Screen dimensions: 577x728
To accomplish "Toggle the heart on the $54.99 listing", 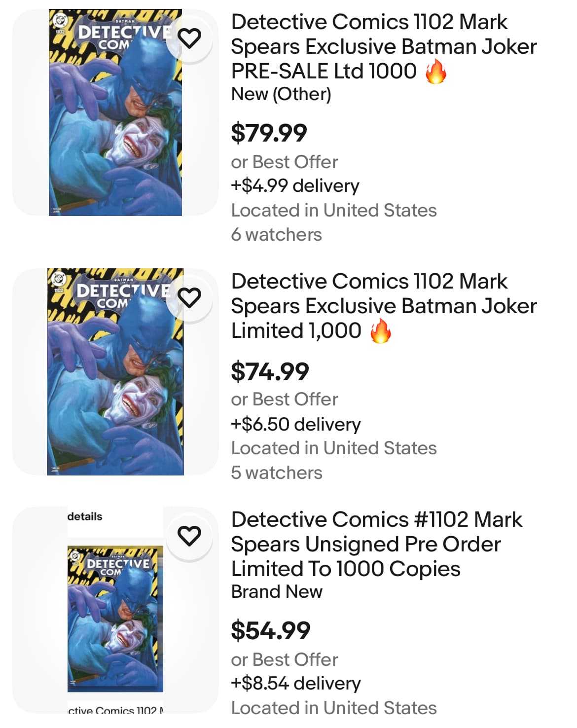I will (189, 536).
